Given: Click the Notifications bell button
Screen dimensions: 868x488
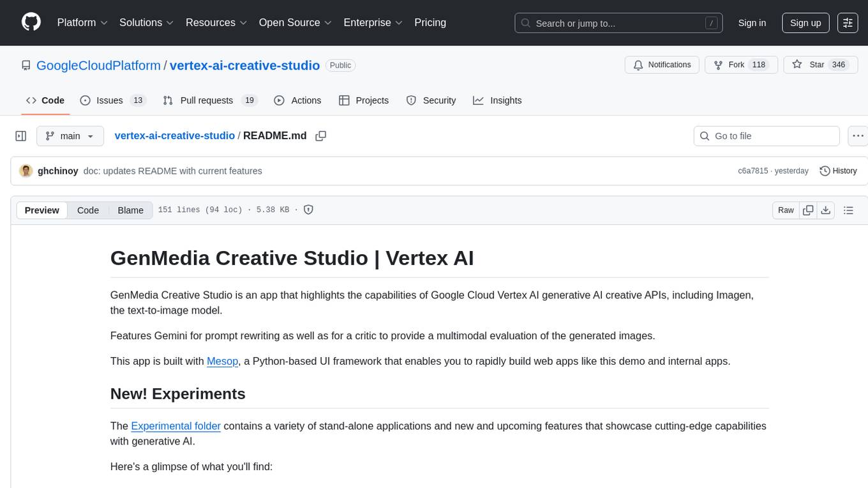Looking at the screenshot, I should [662, 65].
